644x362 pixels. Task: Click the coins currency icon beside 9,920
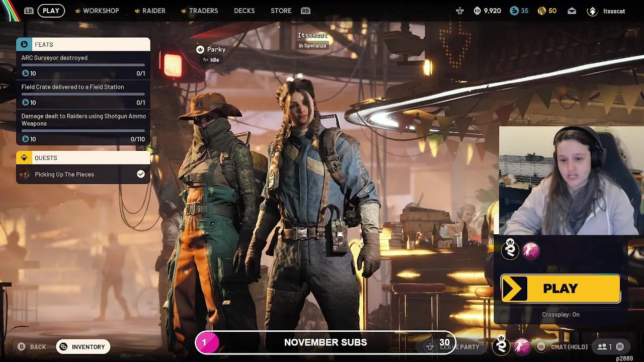tap(477, 11)
